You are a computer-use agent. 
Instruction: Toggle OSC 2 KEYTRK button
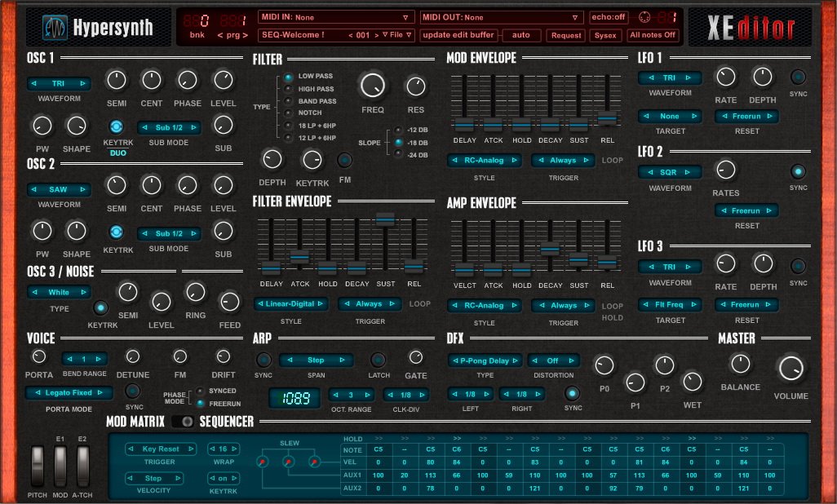[x=117, y=232]
